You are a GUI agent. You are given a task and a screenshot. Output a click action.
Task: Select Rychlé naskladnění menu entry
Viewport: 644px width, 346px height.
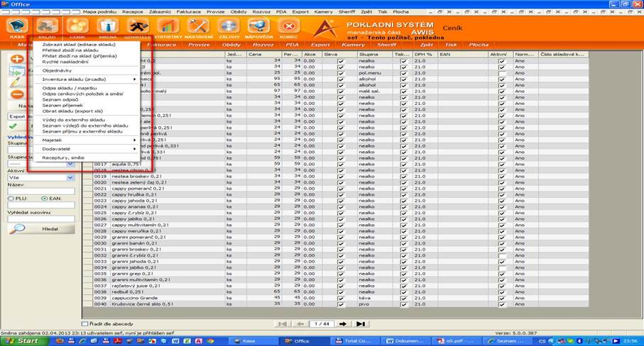point(65,62)
